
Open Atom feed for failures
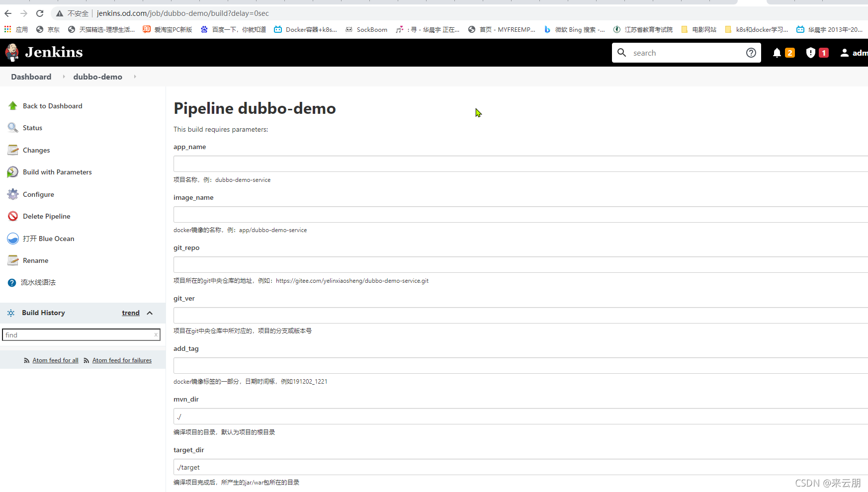coord(122,360)
